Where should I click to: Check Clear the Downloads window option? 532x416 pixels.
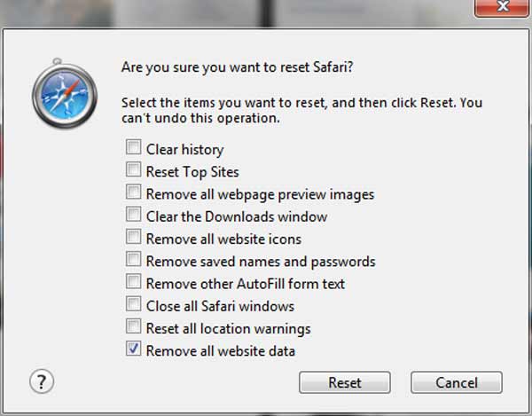(133, 214)
